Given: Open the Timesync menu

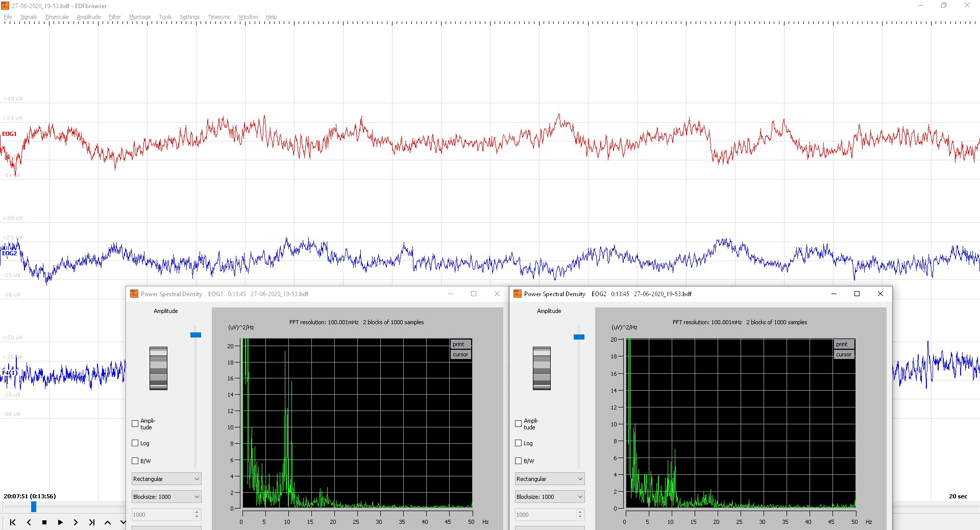Looking at the screenshot, I should coord(219,17).
